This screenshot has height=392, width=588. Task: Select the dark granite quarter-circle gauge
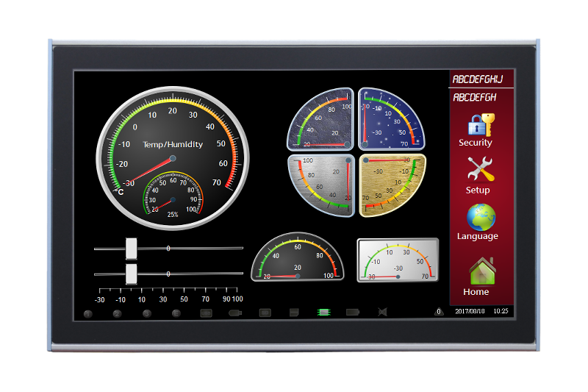pyautogui.click(x=322, y=119)
